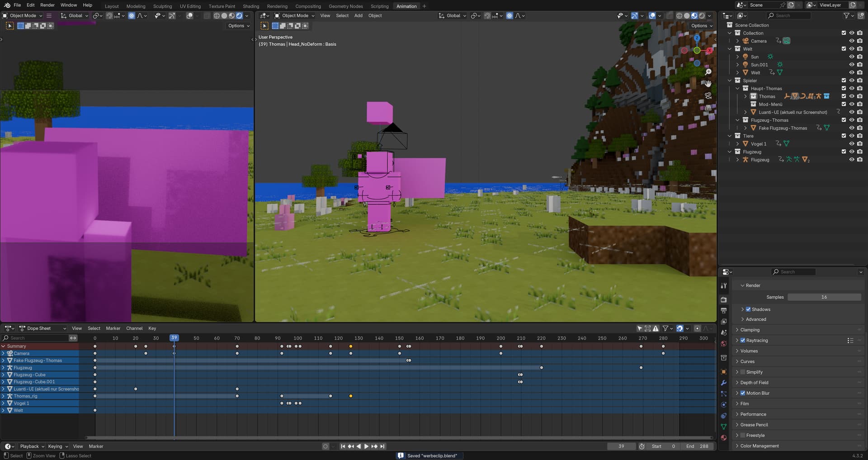
Task: Uncheck the Raytracing option
Action: (743, 341)
